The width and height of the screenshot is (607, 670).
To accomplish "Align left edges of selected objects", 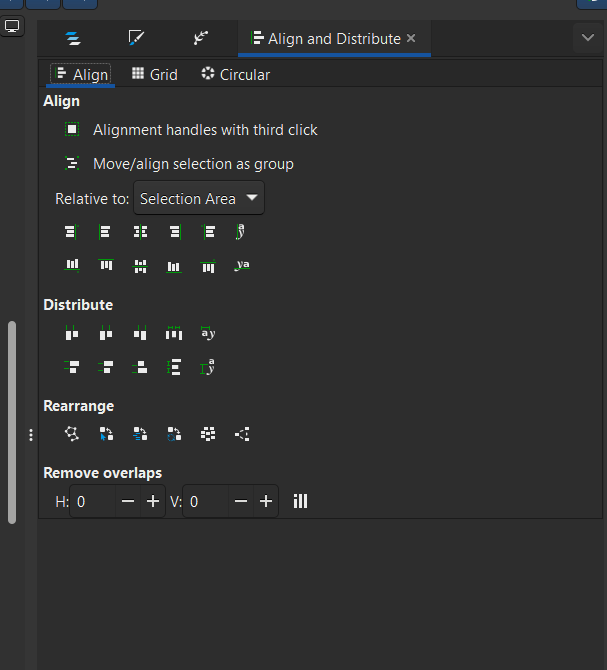I will (x=105, y=232).
